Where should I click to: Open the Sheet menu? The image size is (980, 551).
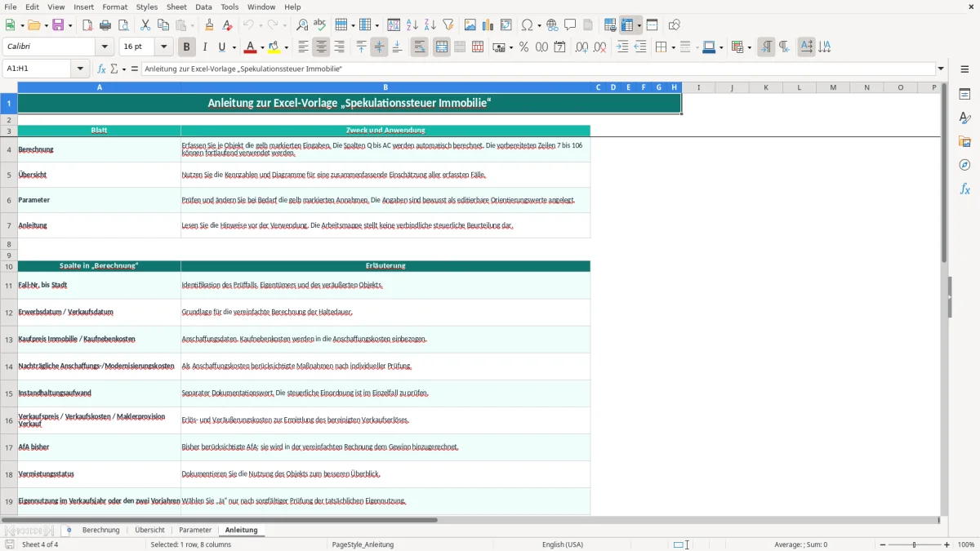coord(177,7)
